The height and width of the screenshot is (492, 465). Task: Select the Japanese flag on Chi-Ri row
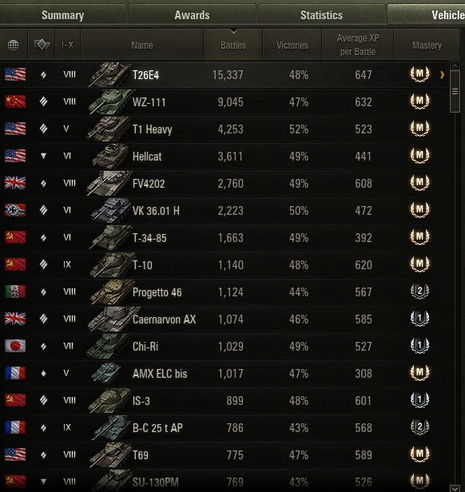(x=15, y=346)
